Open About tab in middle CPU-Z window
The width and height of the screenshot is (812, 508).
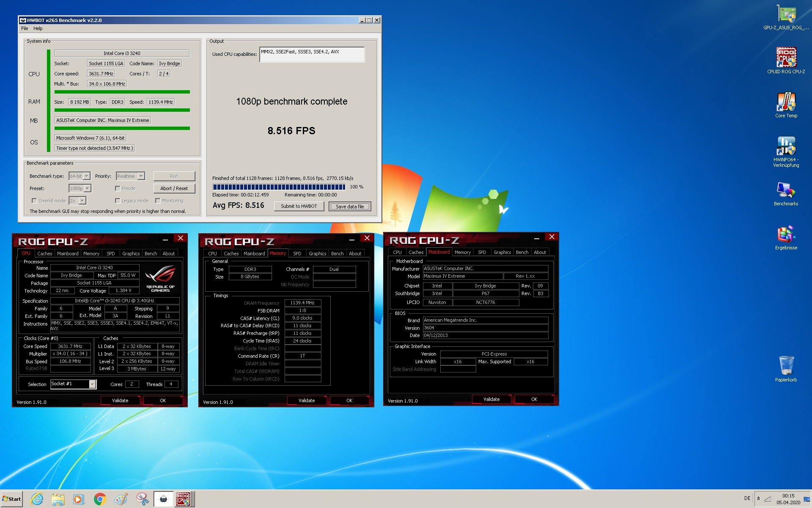point(355,254)
